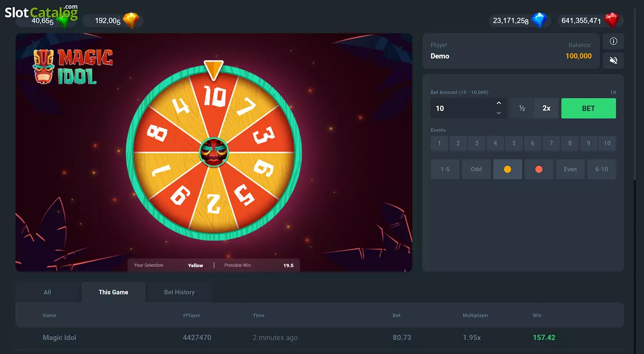The width and height of the screenshot is (644, 354).
Task: Click wheel segment number 7
Action: pos(247,107)
